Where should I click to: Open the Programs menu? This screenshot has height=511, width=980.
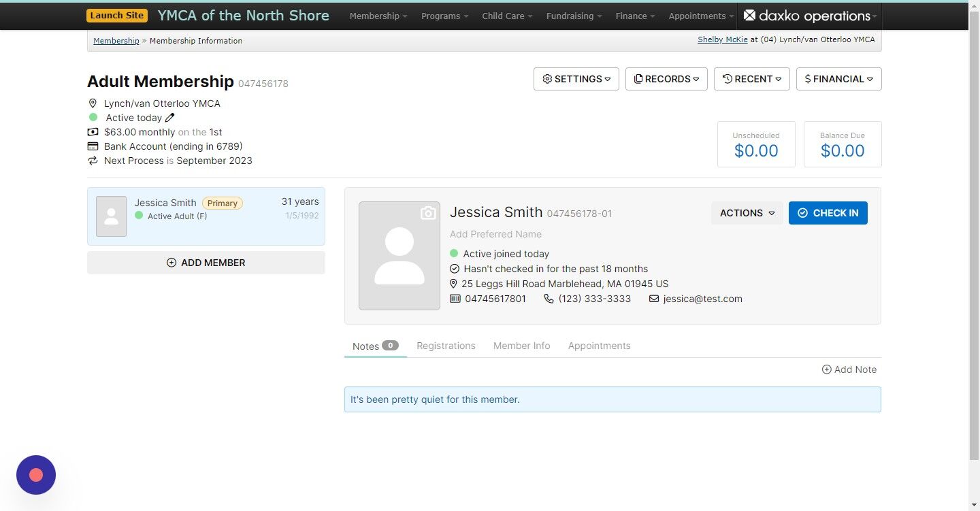[445, 16]
